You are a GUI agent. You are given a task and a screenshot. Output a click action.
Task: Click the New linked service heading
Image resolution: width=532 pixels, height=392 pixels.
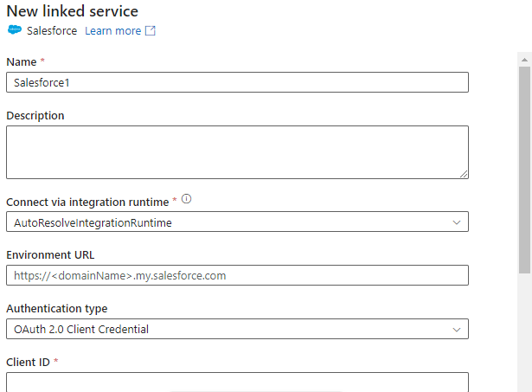coord(73,11)
